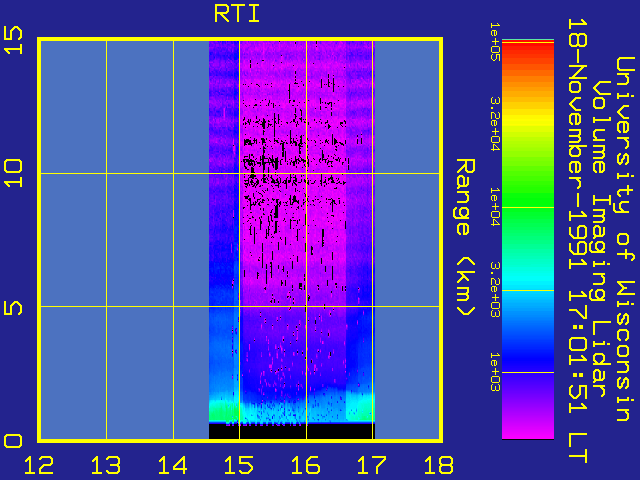640x480 pixels.
Task: Click the range axis label 10
Action: tap(13, 173)
